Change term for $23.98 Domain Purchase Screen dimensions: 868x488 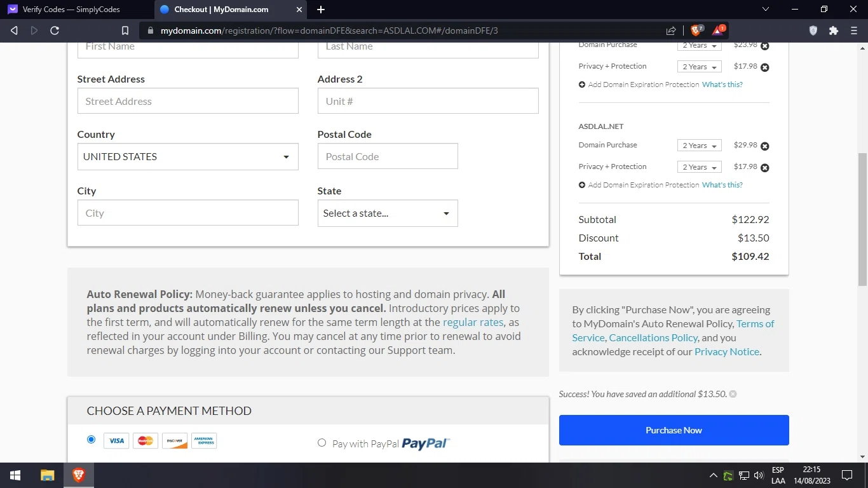point(699,46)
